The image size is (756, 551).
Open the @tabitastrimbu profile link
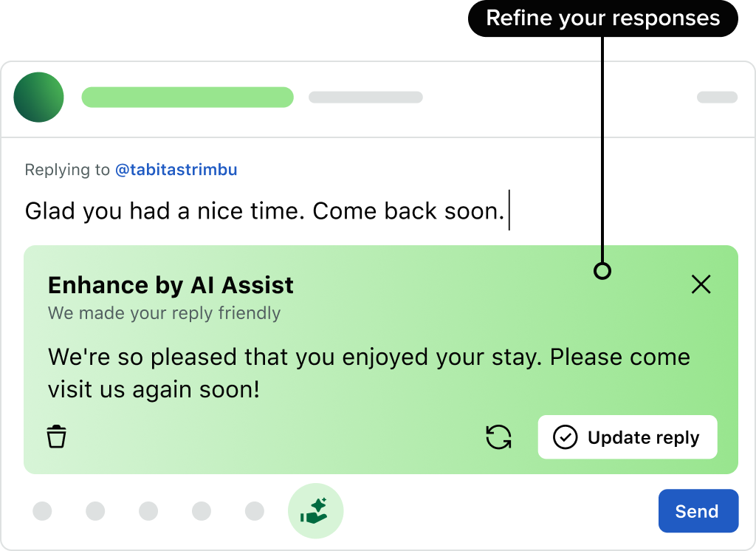176,170
